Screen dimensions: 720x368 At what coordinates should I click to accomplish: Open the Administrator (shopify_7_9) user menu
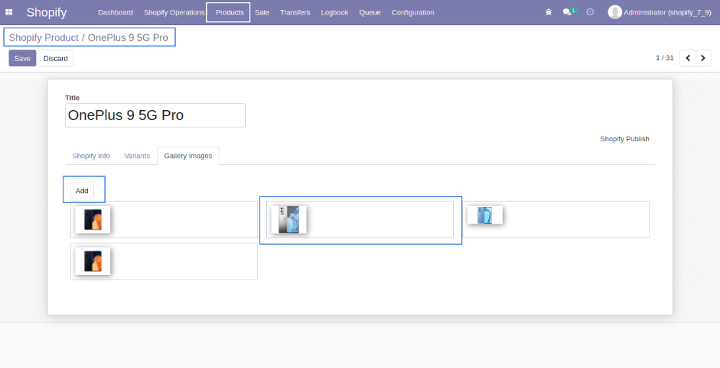pyautogui.click(x=659, y=12)
